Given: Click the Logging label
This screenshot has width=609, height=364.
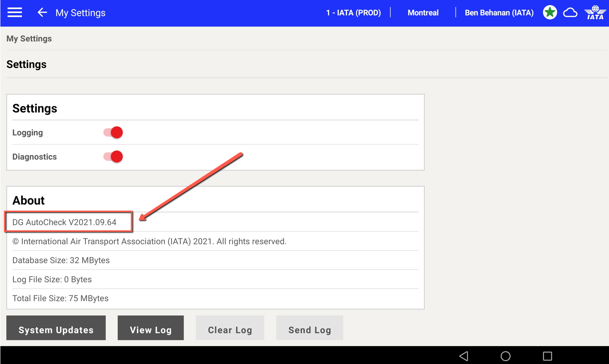Looking at the screenshot, I should click(28, 133).
